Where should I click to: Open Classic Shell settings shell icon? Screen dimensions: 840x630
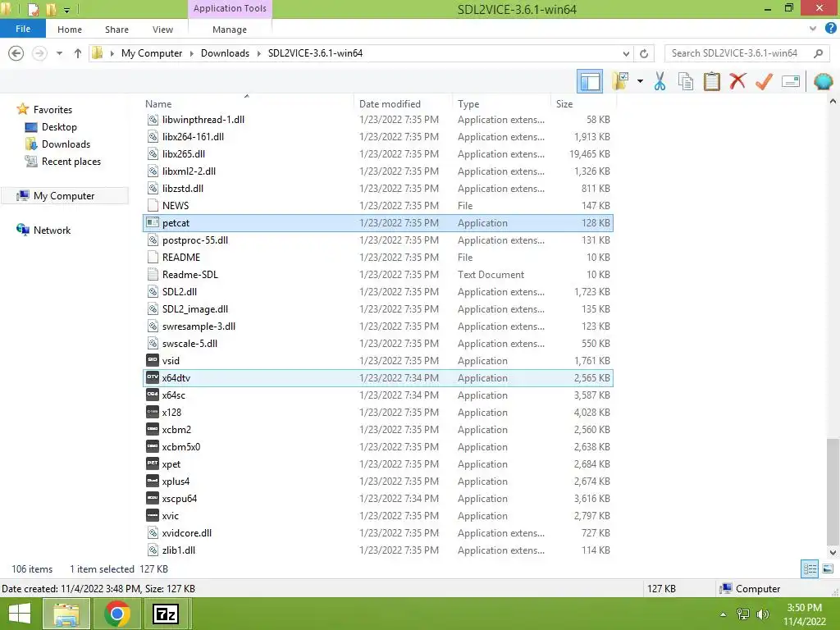(x=824, y=81)
